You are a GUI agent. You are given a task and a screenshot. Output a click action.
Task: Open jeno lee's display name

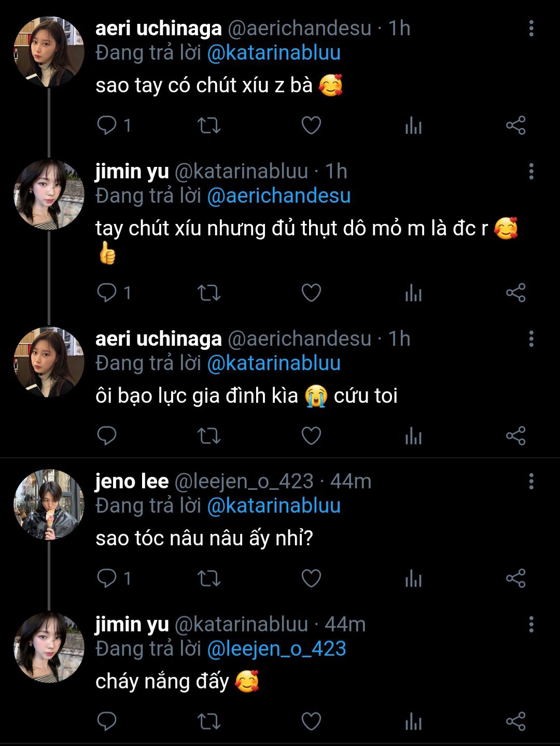pos(132,482)
